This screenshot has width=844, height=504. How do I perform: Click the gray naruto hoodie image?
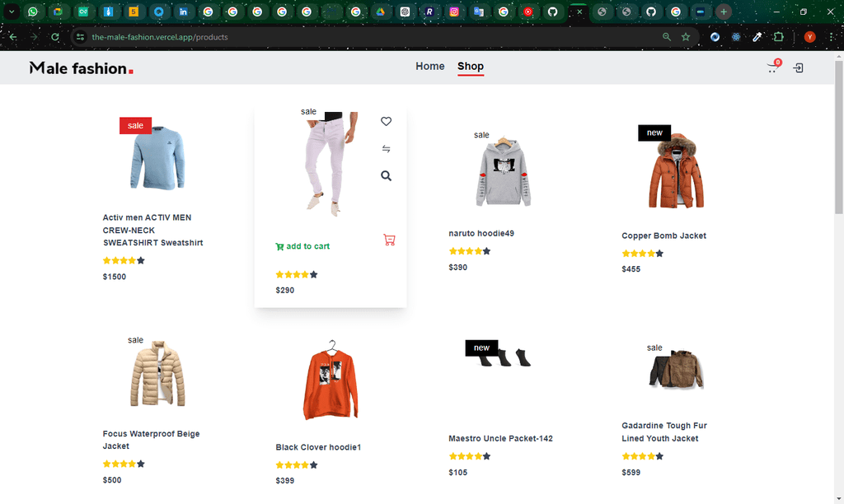coord(504,171)
